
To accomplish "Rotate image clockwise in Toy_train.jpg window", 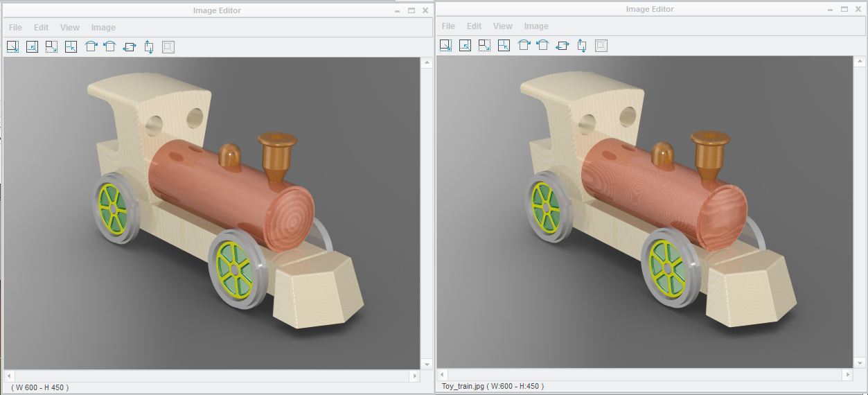I will click(524, 45).
